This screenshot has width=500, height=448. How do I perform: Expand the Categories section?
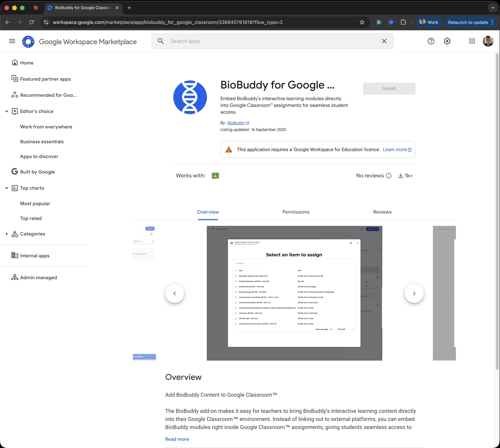pyautogui.click(x=7, y=234)
